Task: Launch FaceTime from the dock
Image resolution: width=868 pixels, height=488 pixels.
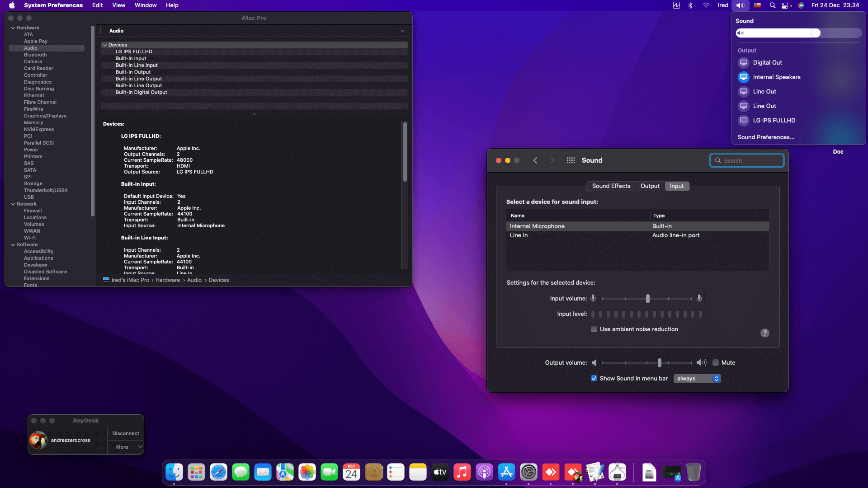Action: tap(329, 473)
